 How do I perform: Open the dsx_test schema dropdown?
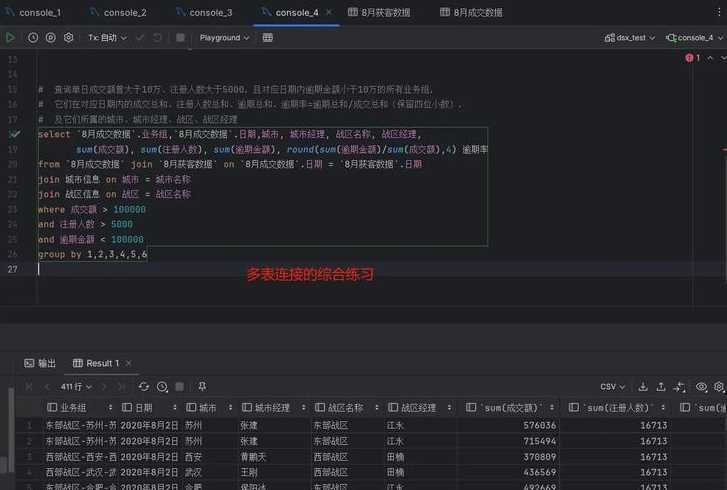630,38
